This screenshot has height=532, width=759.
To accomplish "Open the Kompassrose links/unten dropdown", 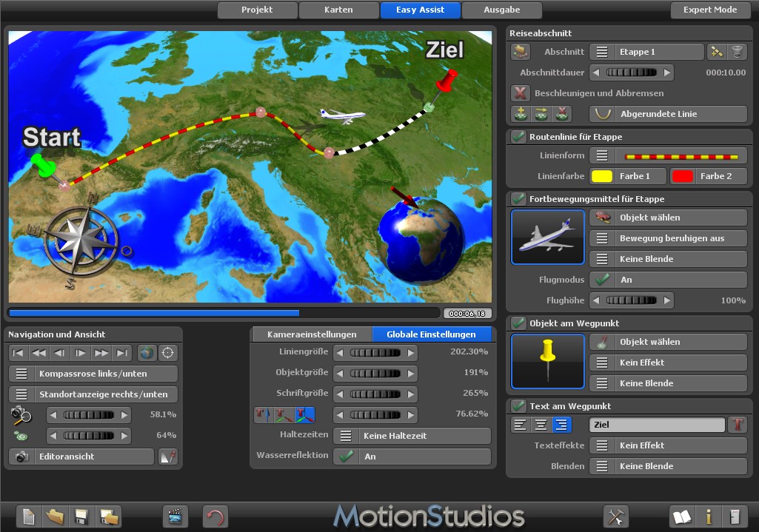I will point(93,374).
